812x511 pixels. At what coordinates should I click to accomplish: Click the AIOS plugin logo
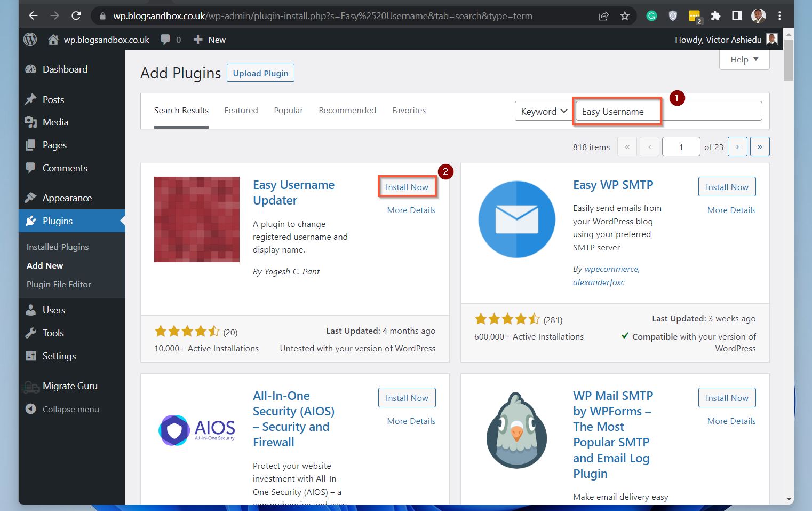pos(197,430)
